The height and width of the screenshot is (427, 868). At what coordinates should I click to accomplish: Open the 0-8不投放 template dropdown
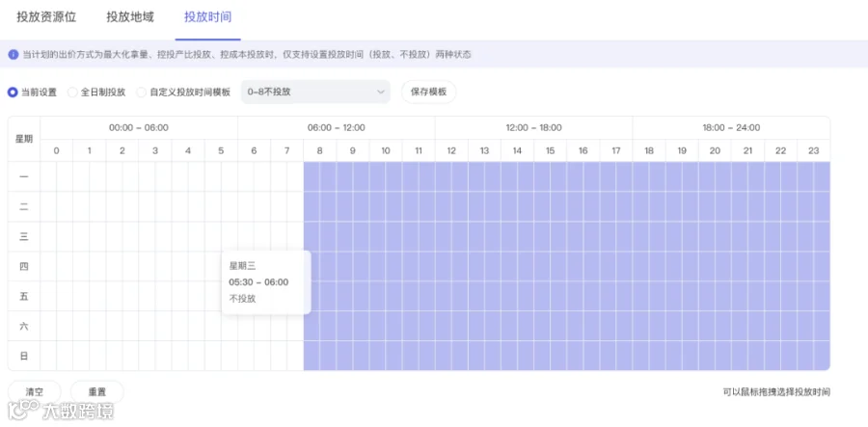point(315,92)
